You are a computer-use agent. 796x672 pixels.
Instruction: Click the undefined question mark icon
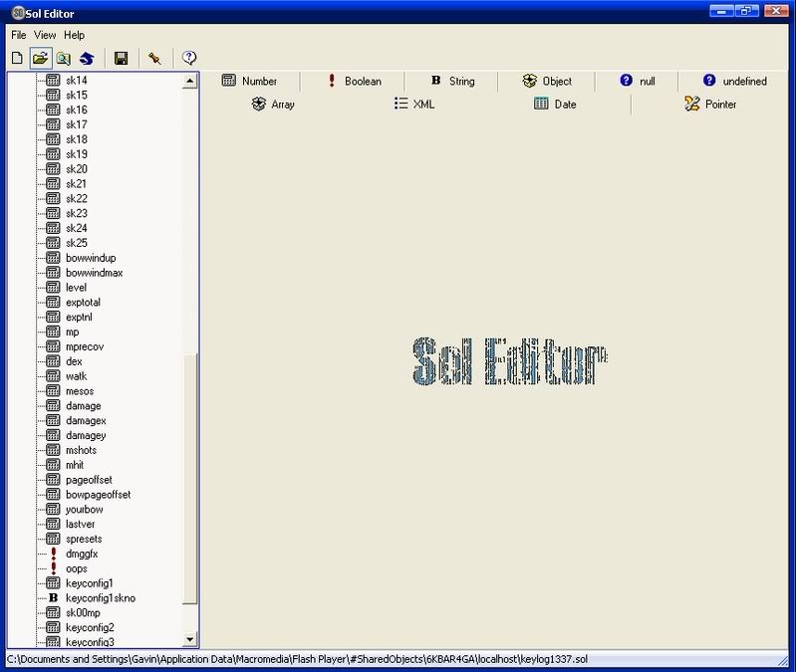coord(709,80)
